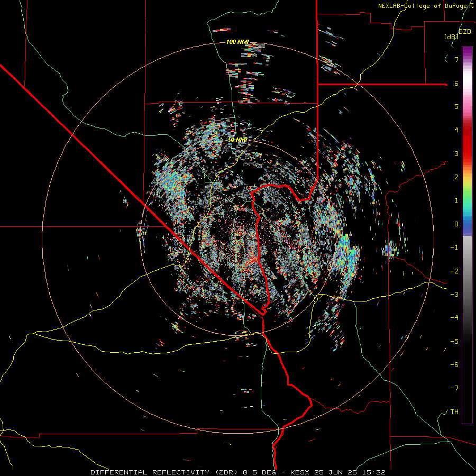Click the '-4' value on the dB scale

(454, 318)
